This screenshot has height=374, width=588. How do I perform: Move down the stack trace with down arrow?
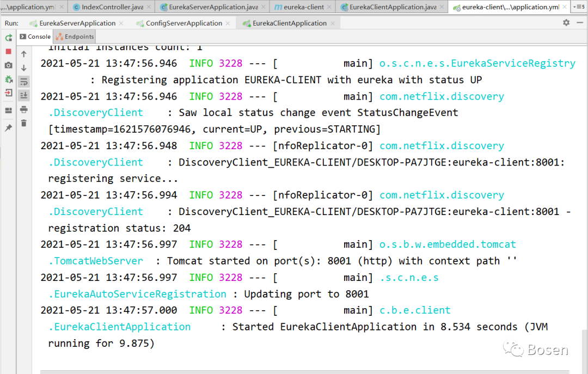23,68
